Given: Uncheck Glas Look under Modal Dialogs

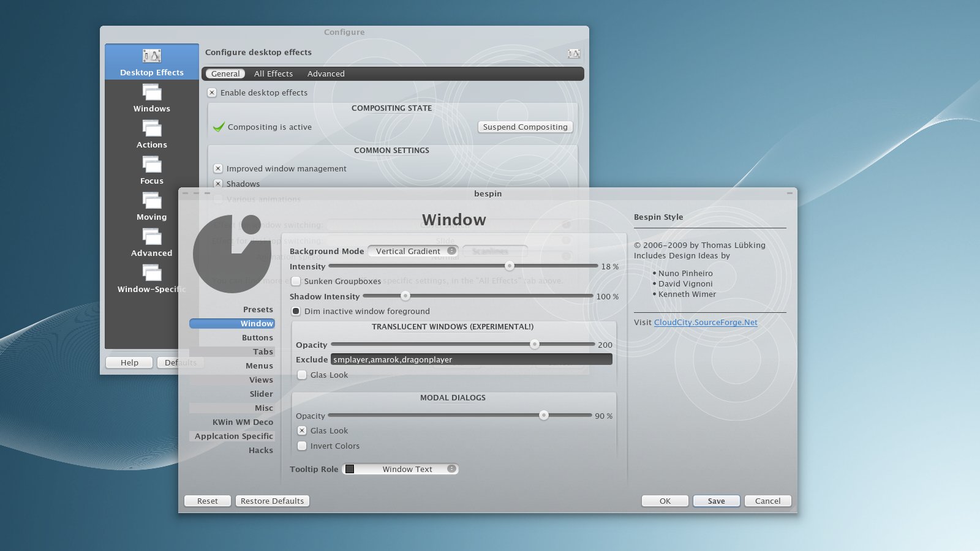Looking at the screenshot, I should click(x=302, y=430).
